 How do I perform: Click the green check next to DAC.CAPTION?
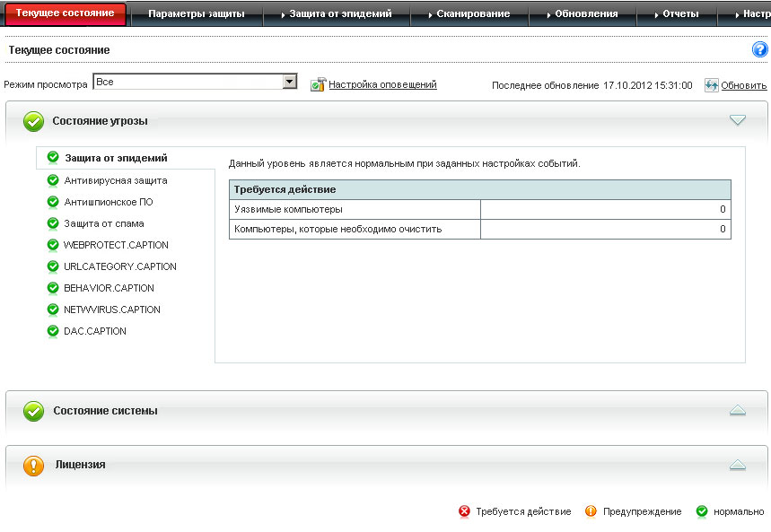coord(53,331)
